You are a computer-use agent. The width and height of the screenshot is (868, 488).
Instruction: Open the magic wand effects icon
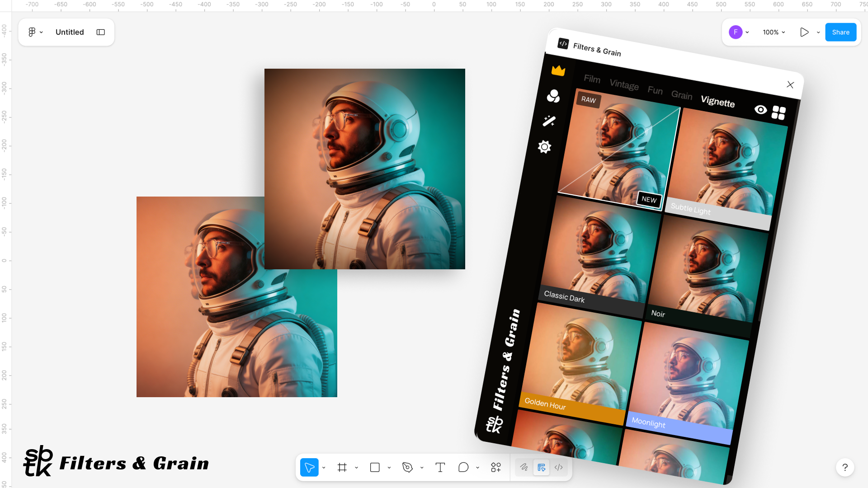[549, 121]
